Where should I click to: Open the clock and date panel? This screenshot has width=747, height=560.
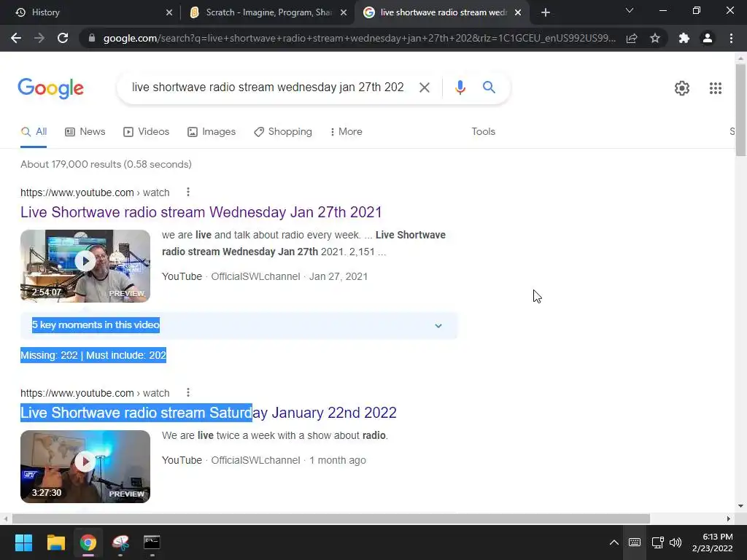(x=713, y=542)
